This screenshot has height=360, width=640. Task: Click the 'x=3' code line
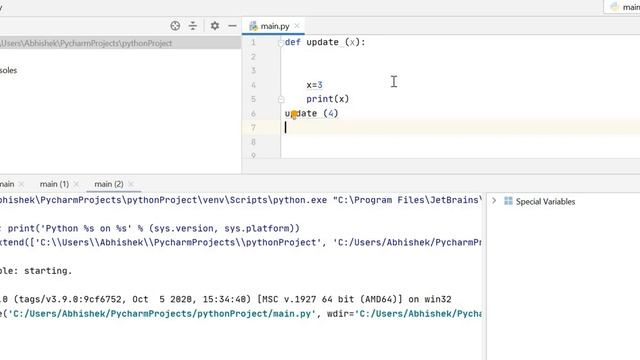[314, 85]
